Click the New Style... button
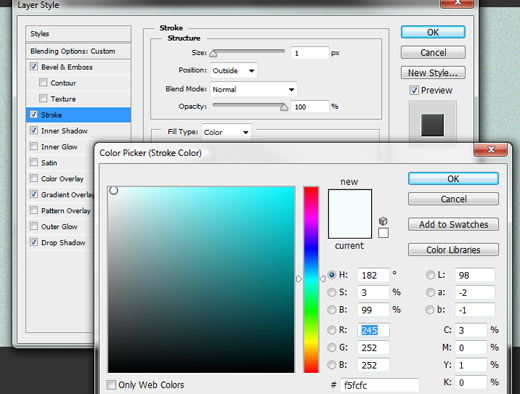This screenshot has width=520, height=394. (x=433, y=73)
